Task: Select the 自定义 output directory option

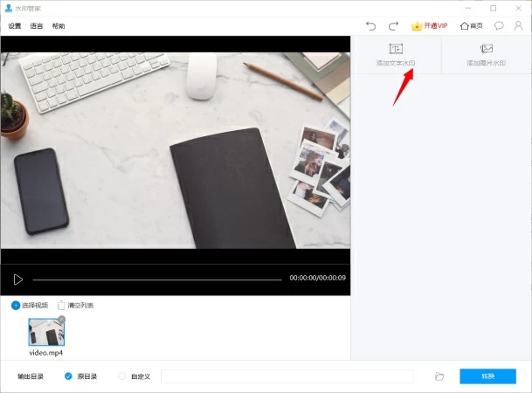Action: pyautogui.click(x=121, y=376)
